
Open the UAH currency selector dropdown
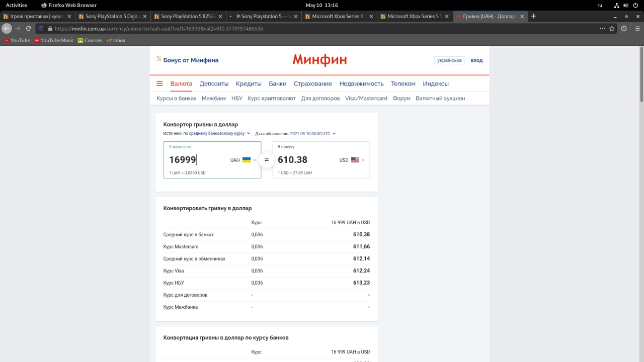[243, 160]
